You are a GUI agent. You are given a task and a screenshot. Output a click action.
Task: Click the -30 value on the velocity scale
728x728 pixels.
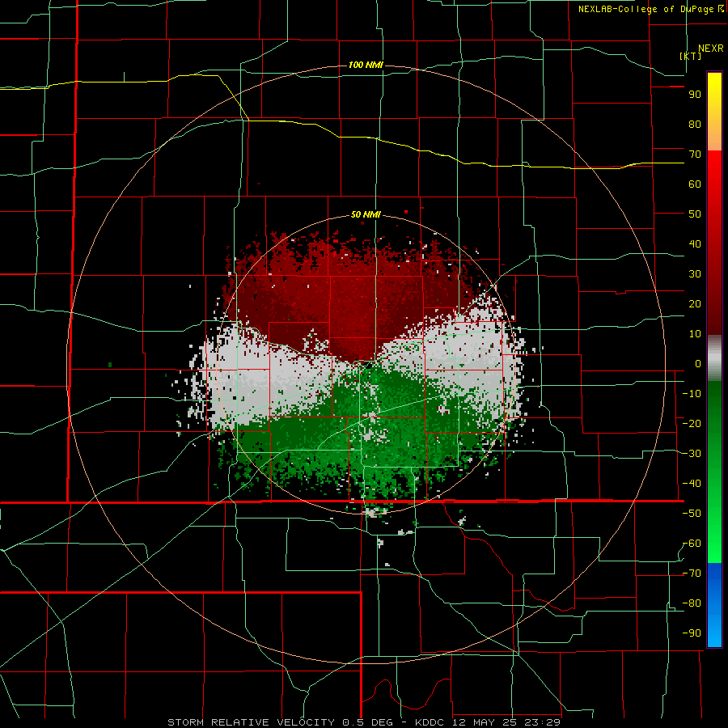pyautogui.click(x=692, y=454)
